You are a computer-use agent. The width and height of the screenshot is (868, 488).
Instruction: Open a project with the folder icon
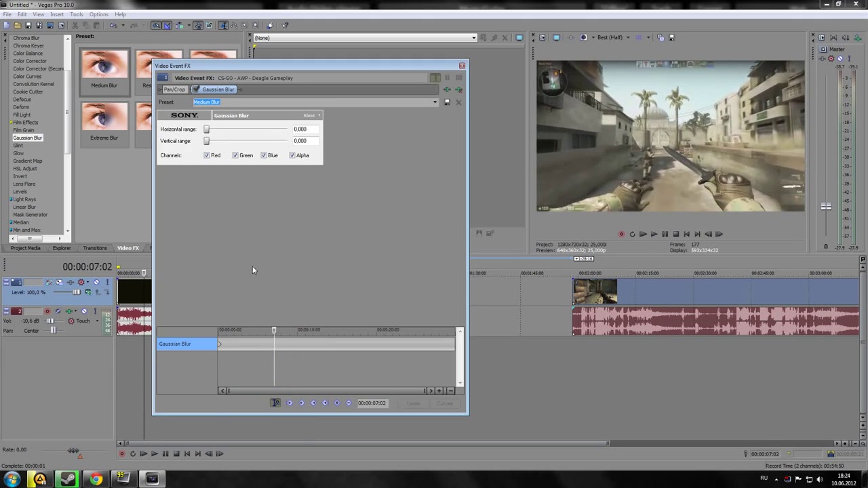[17, 26]
